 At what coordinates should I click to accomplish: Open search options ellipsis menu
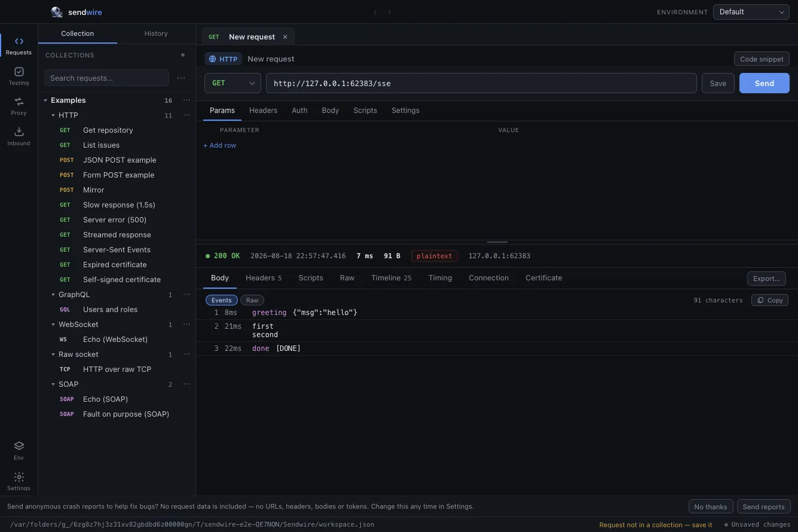point(181,78)
